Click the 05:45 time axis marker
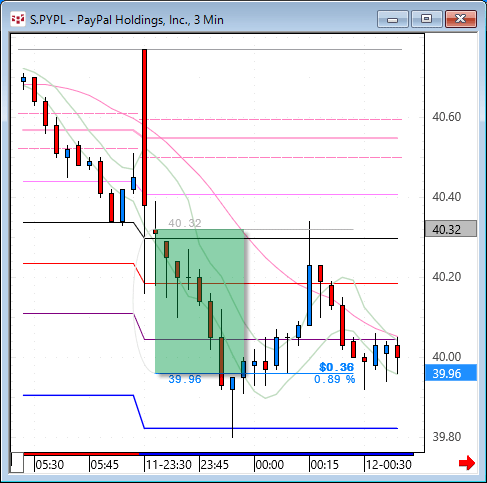This screenshot has width=487, height=483. pos(104,465)
